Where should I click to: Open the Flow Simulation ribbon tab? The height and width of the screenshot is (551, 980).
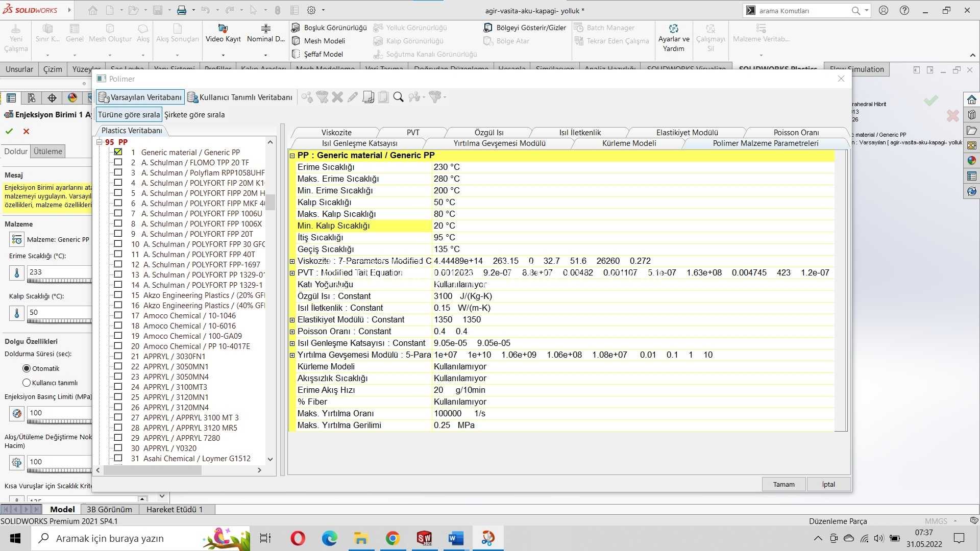click(x=856, y=69)
